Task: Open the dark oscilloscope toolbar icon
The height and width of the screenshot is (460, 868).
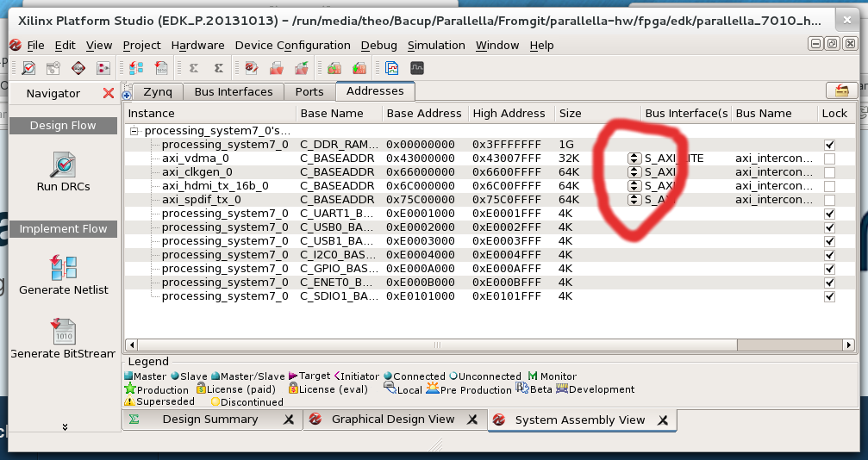Action: pos(417,68)
